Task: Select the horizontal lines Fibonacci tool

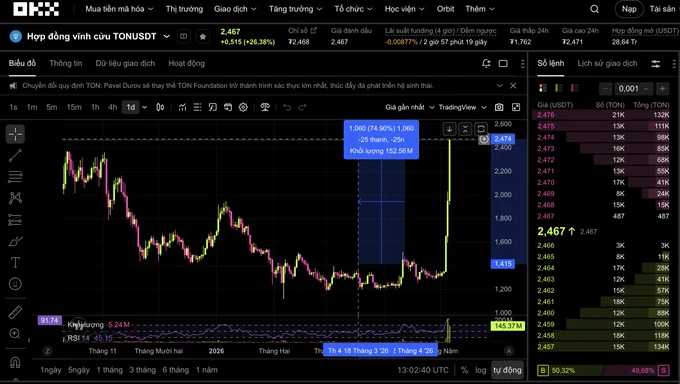Action: [15, 177]
